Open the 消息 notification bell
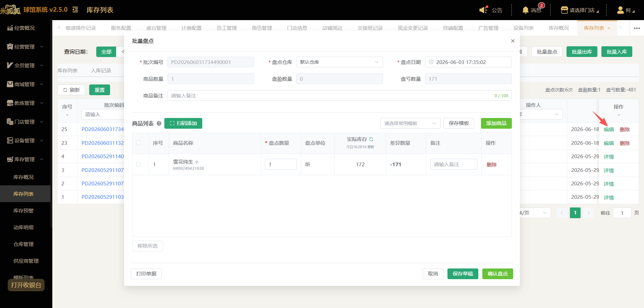Screen dimensions: 644x308 526,10
